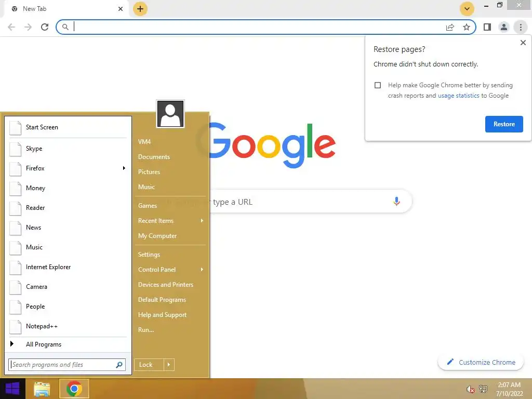This screenshot has width=532, height=399.
Task: Open Customize Chrome
Action: 481,362
